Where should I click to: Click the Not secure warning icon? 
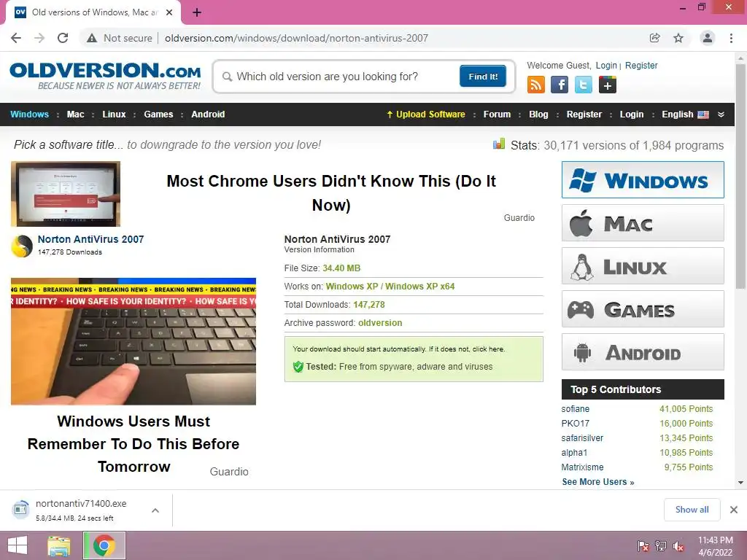coord(92,38)
